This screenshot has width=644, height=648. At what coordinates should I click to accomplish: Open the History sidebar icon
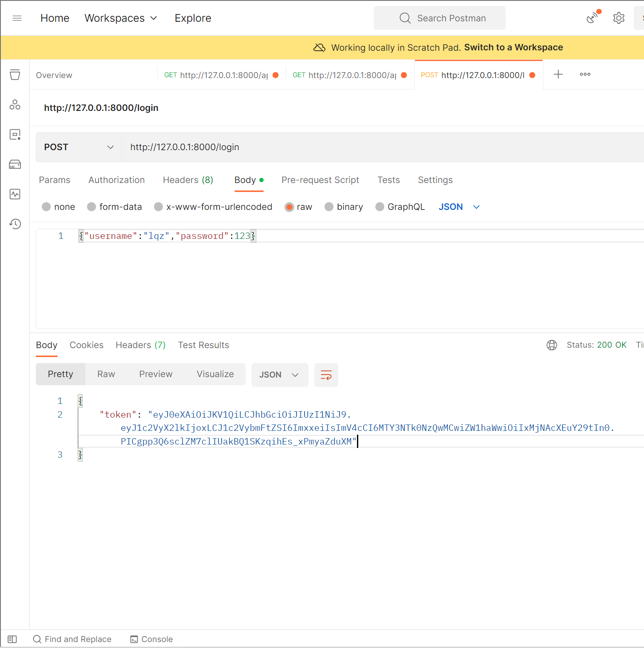15,224
